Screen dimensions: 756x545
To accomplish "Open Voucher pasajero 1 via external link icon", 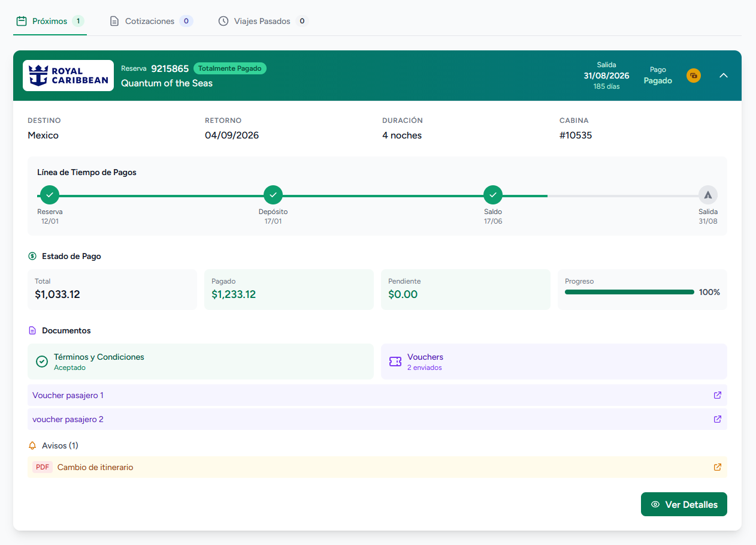I will coord(717,395).
